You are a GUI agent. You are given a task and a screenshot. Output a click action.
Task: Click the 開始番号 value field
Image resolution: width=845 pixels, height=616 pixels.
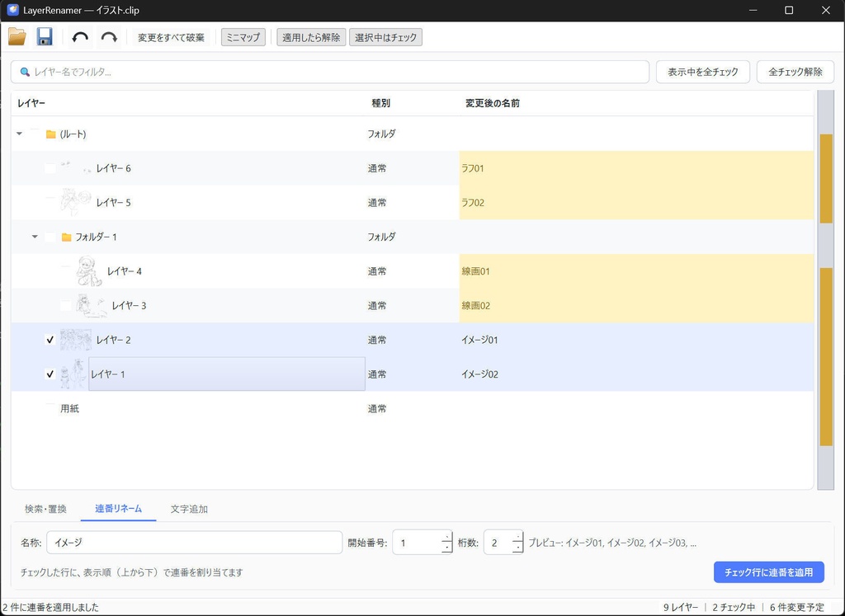[x=417, y=543]
